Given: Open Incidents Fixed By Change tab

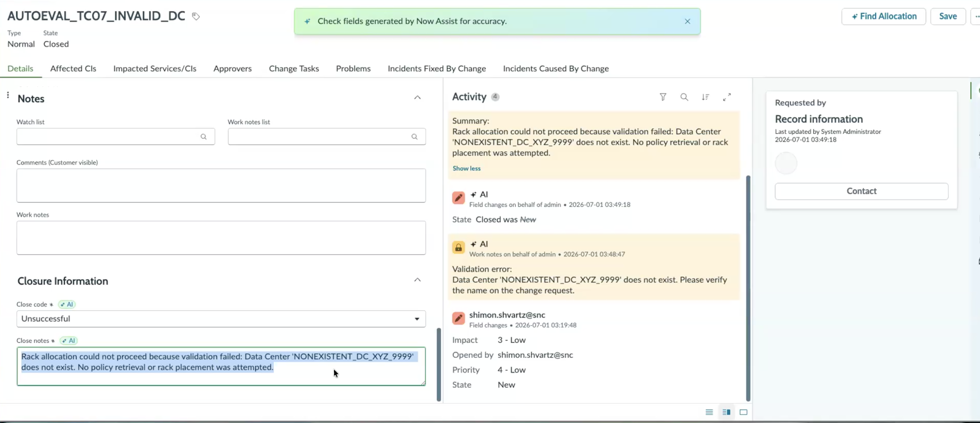Looking at the screenshot, I should (x=437, y=68).
